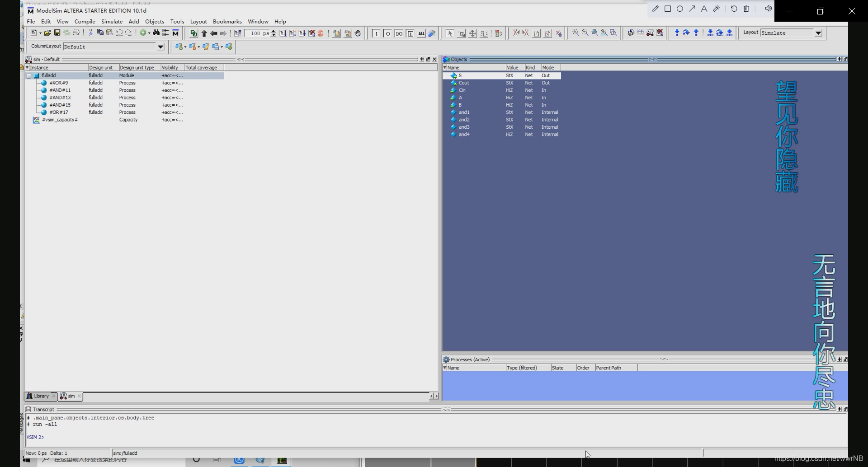
Task: Click the Copy icon in toolbar
Action: coord(100,33)
